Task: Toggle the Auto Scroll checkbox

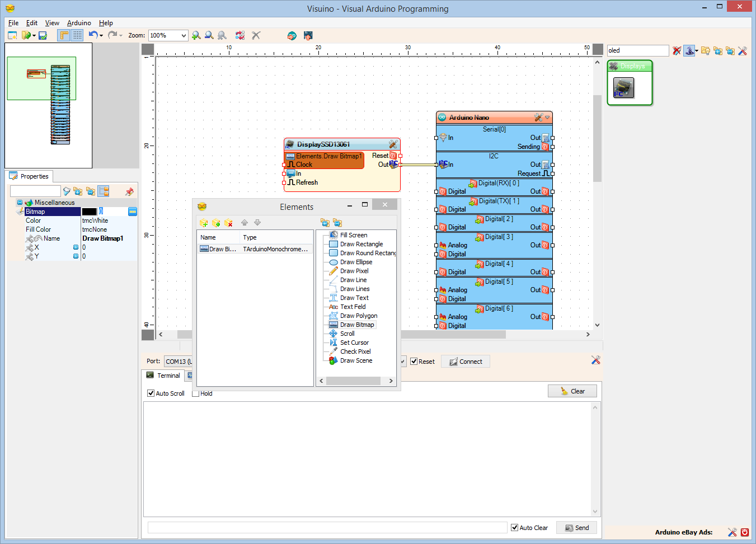Action: (151, 393)
